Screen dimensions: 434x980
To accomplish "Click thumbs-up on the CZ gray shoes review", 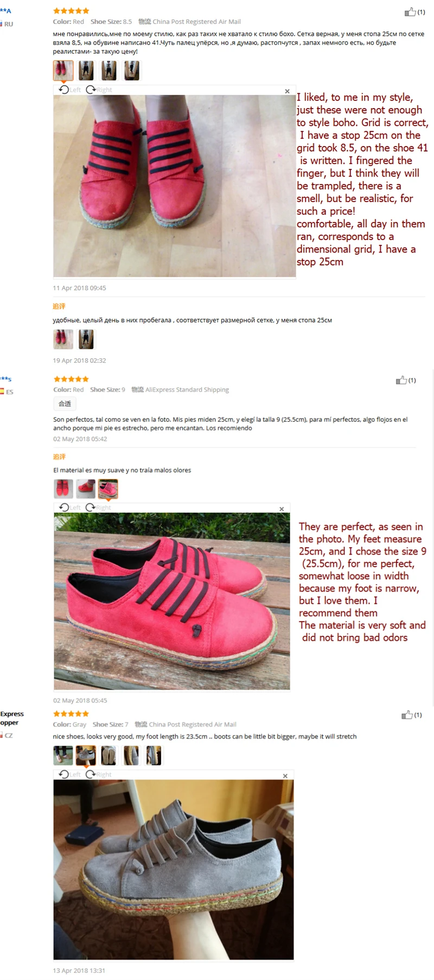I will (407, 715).
